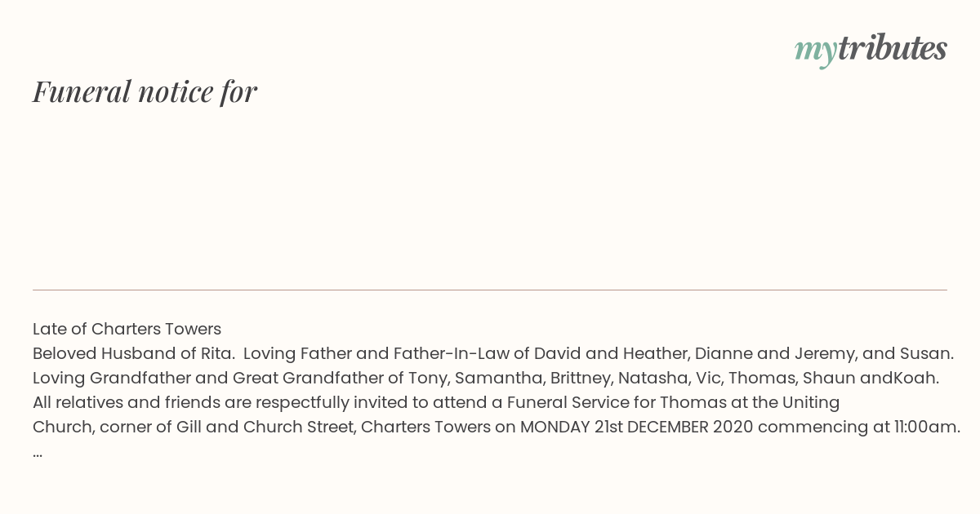Select the 'Late of Charters Towers' line
The image size is (980, 514).
click(x=127, y=329)
